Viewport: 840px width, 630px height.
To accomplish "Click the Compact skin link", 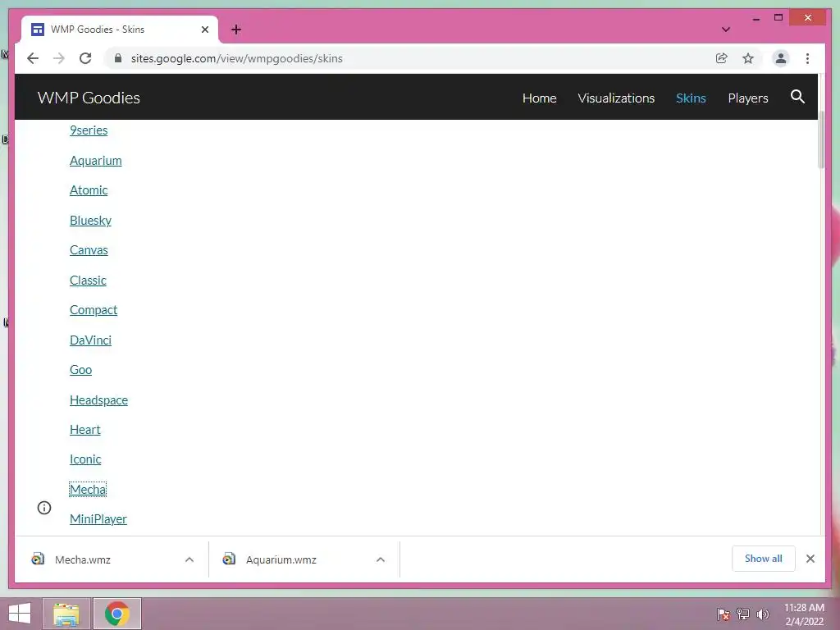I will (x=94, y=310).
